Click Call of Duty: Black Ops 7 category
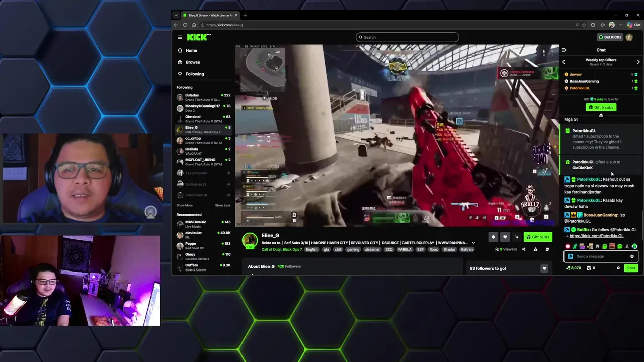 pyautogui.click(x=282, y=250)
